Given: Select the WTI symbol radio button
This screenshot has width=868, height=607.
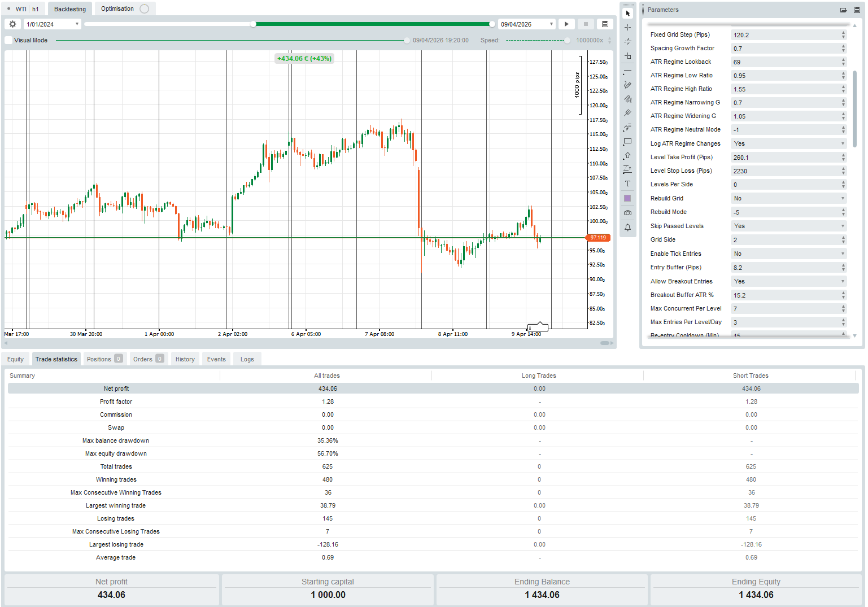Looking at the screenshot, I should coord(9,8).
